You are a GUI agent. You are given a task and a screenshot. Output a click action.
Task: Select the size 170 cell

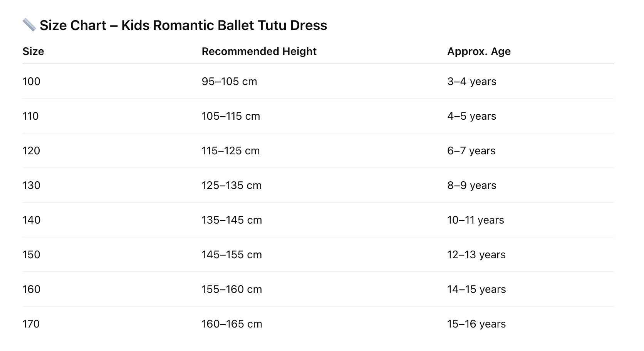[x=31, y=324]
